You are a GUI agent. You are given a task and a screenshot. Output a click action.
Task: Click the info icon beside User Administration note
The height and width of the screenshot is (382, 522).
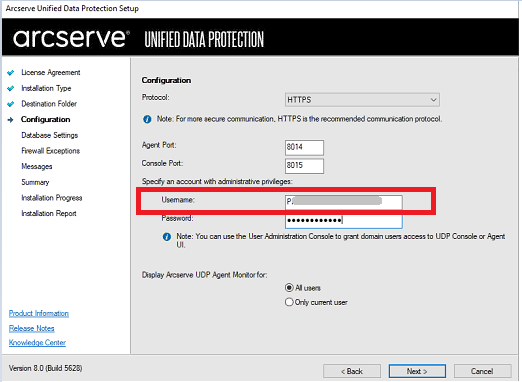[167, 237]
